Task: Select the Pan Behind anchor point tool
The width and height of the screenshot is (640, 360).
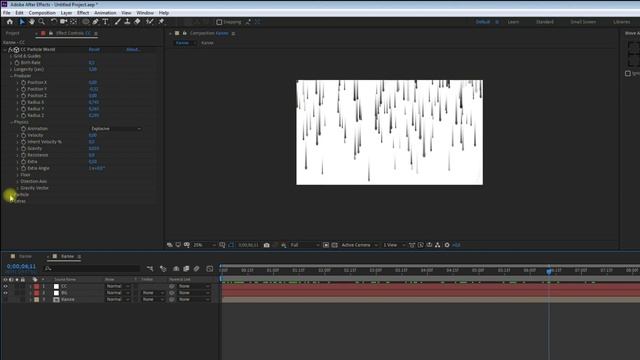Action: click(74, 22)
